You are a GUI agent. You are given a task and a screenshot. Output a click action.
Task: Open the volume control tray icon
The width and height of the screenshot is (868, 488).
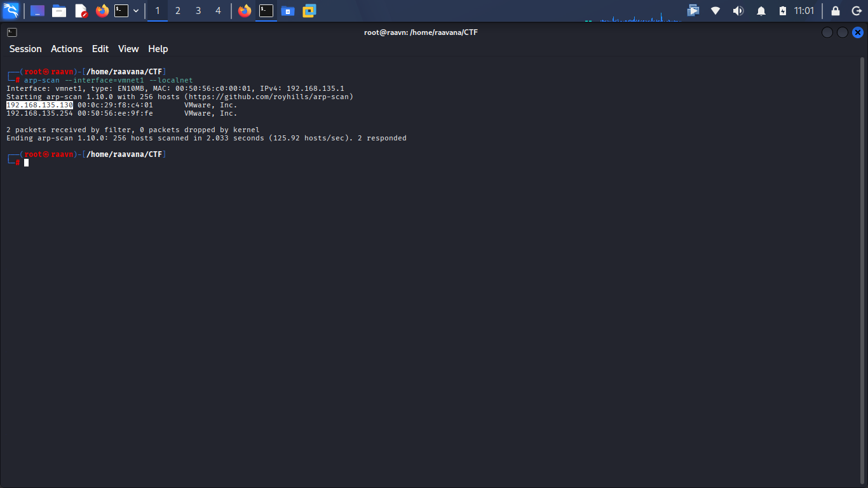[738, 11]
